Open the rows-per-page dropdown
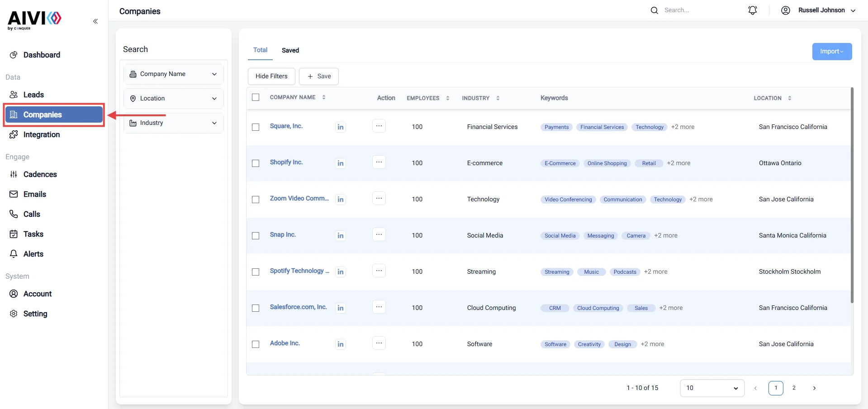This screenshot has height=409, width=868. point(712,388)
